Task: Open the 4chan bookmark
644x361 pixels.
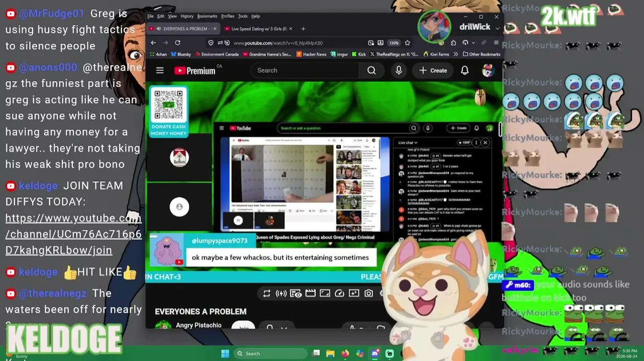Action: click(x=158, y=54)
